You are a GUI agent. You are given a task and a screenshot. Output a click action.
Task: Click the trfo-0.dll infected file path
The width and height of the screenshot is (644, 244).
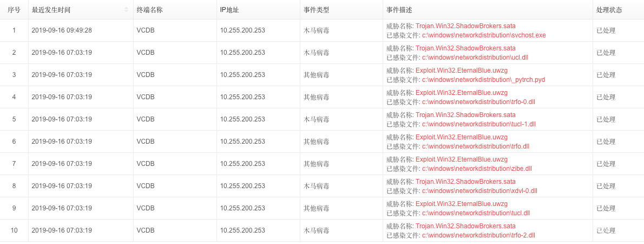478,102
